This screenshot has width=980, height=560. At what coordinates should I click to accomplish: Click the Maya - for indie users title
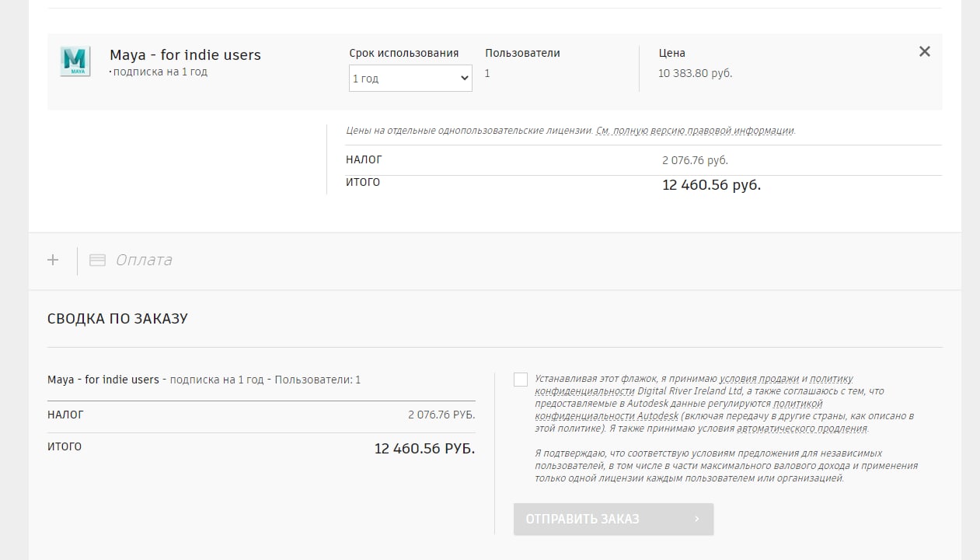pos(185,54)
